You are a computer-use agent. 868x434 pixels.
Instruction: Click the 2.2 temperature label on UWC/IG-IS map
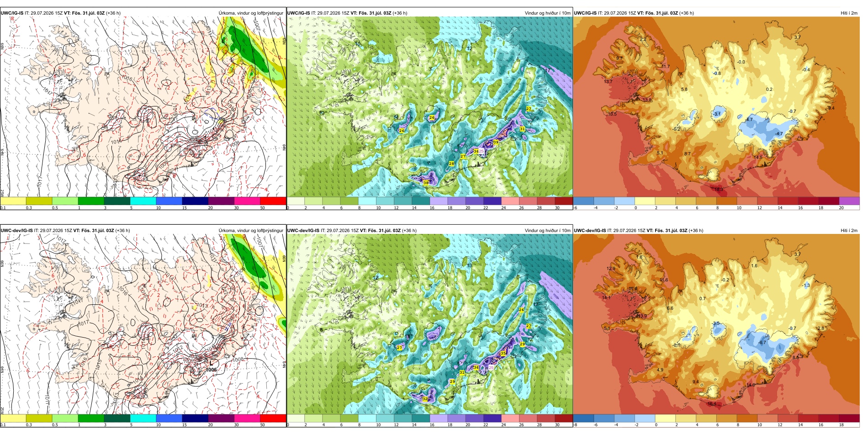[643, 39]
